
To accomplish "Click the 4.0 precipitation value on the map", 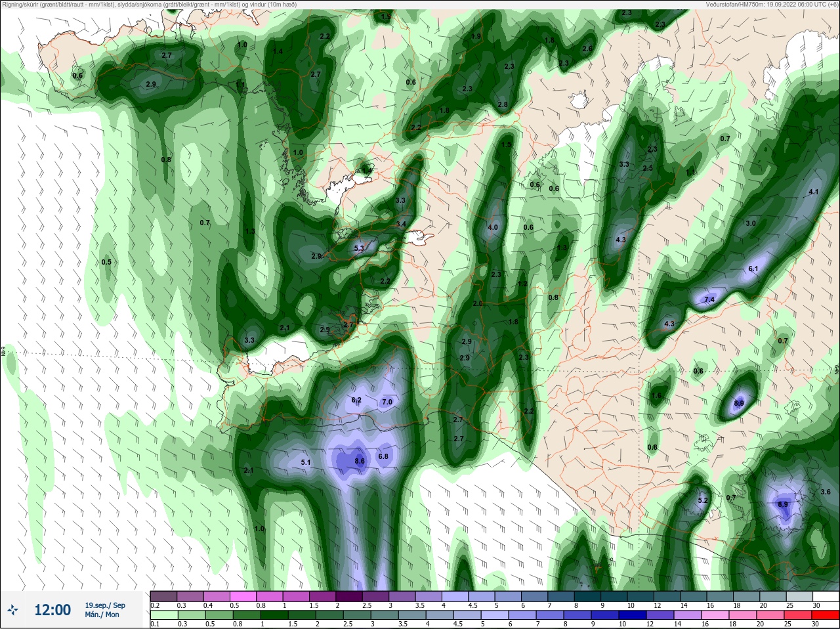I will click(x=493, y=227).
